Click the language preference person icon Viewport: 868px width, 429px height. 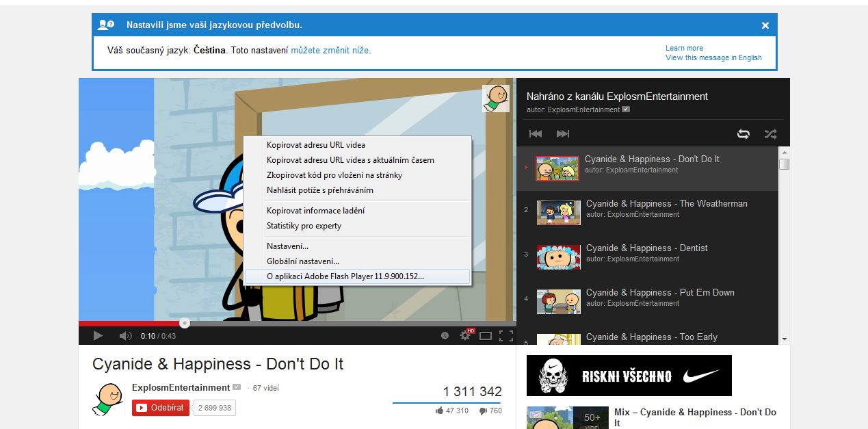click(x=105, y=25)
